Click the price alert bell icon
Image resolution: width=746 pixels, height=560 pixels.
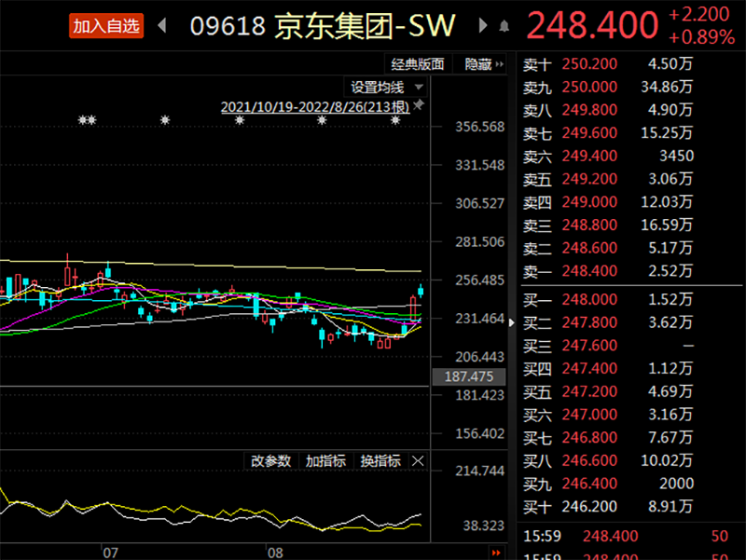[x=504, y=26]
